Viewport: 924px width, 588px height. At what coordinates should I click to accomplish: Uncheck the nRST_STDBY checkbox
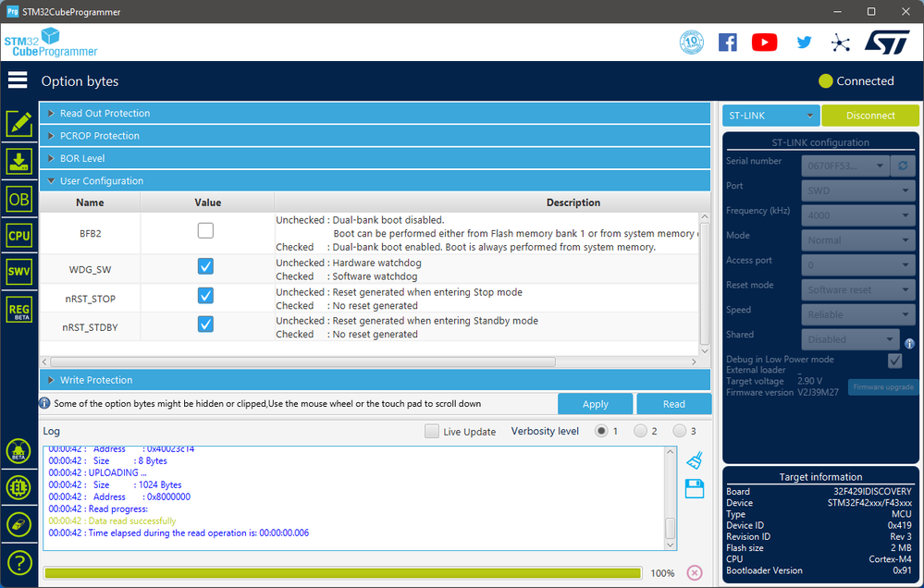pos(205,325)
